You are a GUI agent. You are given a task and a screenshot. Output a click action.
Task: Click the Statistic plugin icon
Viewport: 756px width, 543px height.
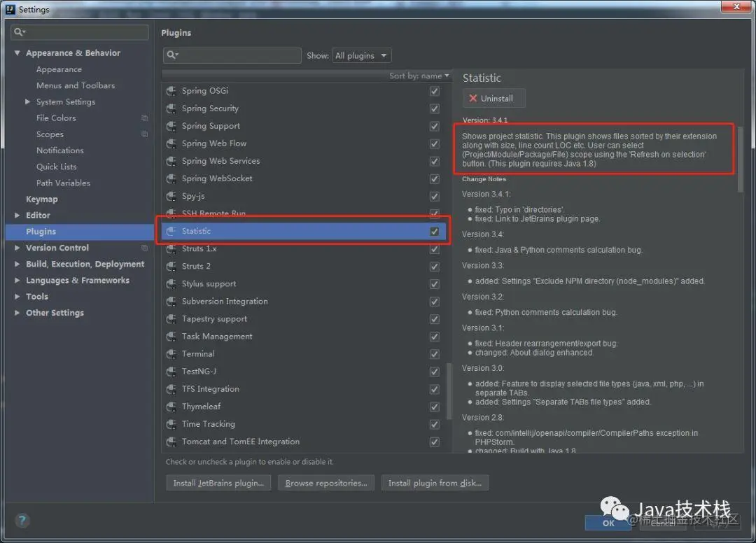(x=171, y=232)
